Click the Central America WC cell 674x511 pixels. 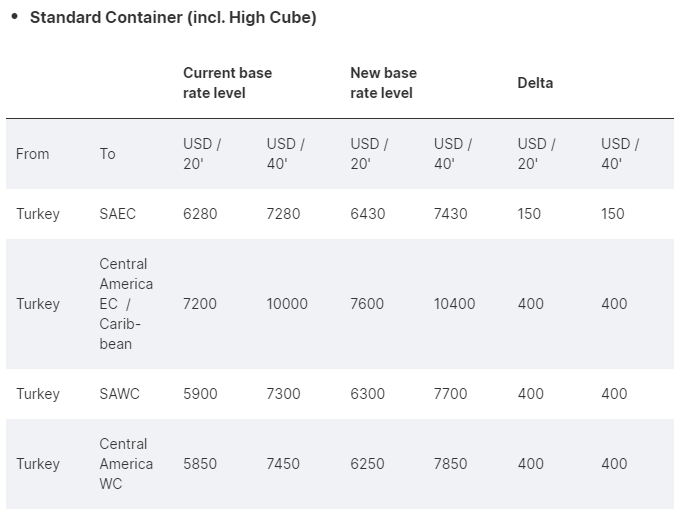pyautogui.click(x=126, y=464)
